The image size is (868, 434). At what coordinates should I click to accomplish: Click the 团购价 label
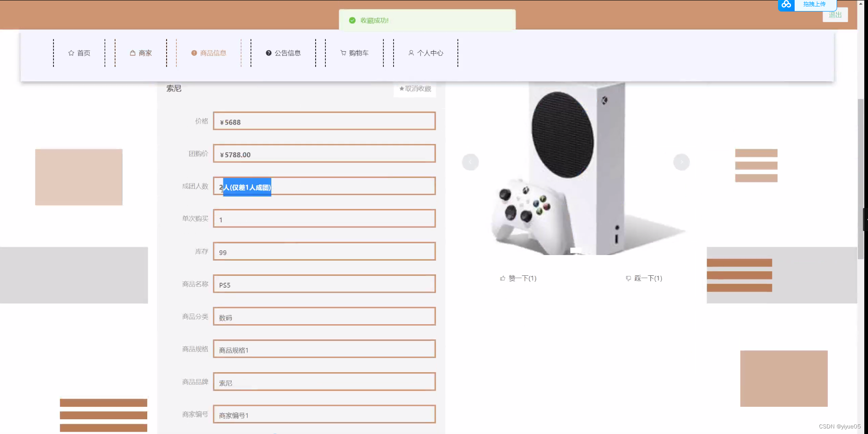198,154
